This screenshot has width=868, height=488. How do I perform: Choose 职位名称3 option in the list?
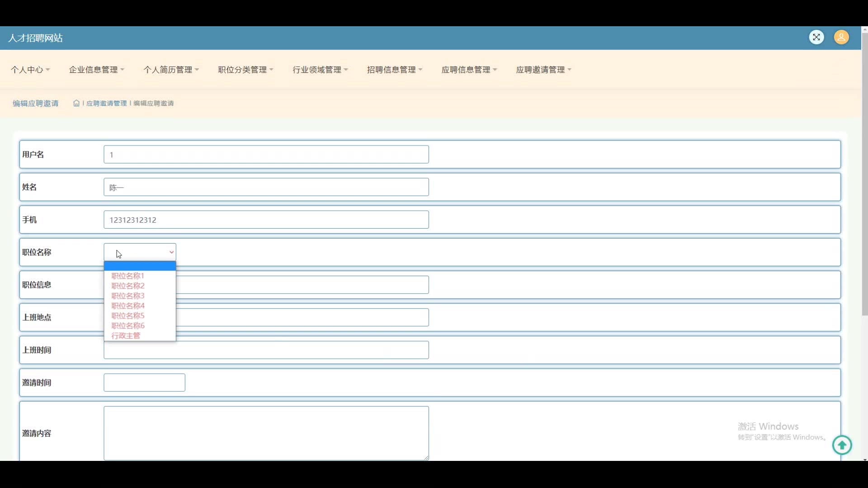(x=127, y=296)
